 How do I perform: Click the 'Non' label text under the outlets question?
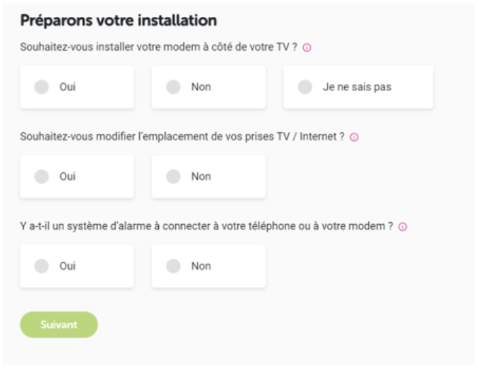coord(201,176)
